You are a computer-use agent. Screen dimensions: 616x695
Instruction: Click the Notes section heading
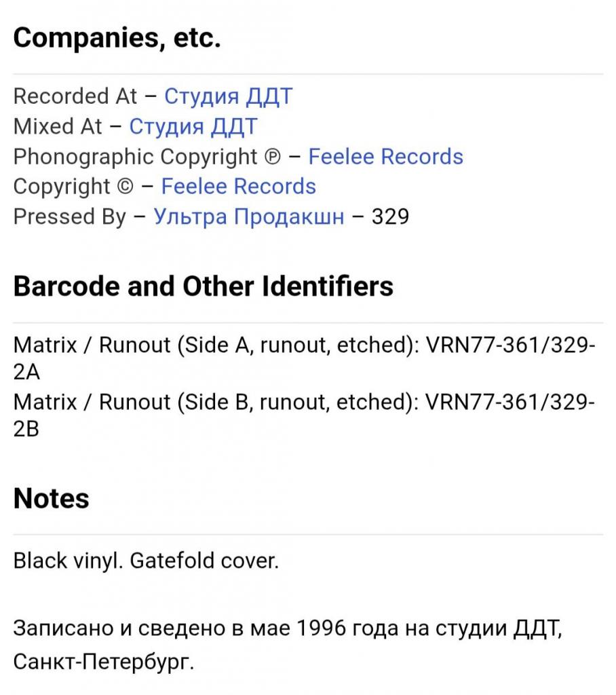pos(52,498)
